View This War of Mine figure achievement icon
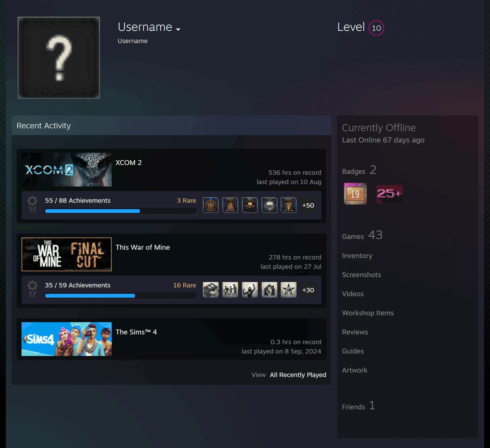This screenshot has width=490, height=448. pyautogui.click(x=250, y=290)
